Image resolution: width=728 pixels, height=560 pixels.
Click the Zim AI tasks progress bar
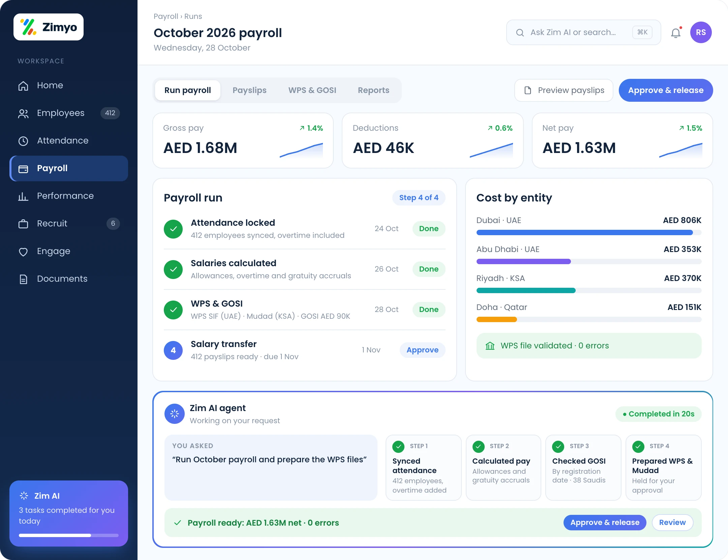click(69, 535)
